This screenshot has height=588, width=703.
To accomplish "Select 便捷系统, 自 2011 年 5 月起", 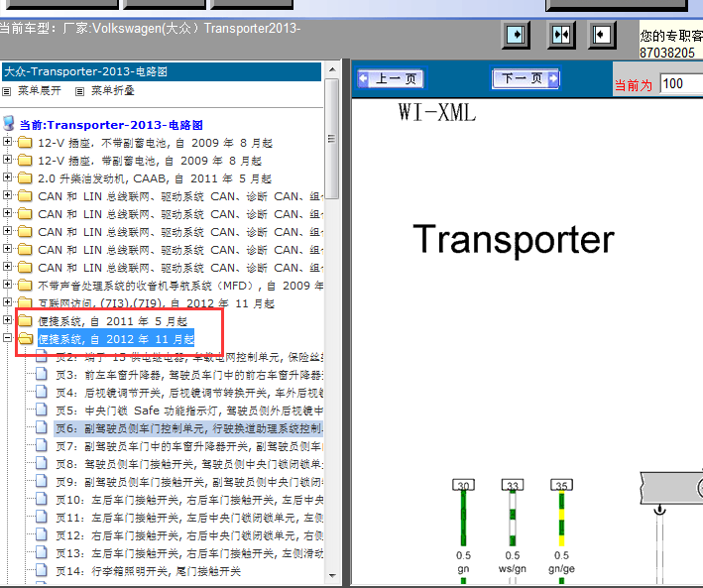I will point(112,321).
